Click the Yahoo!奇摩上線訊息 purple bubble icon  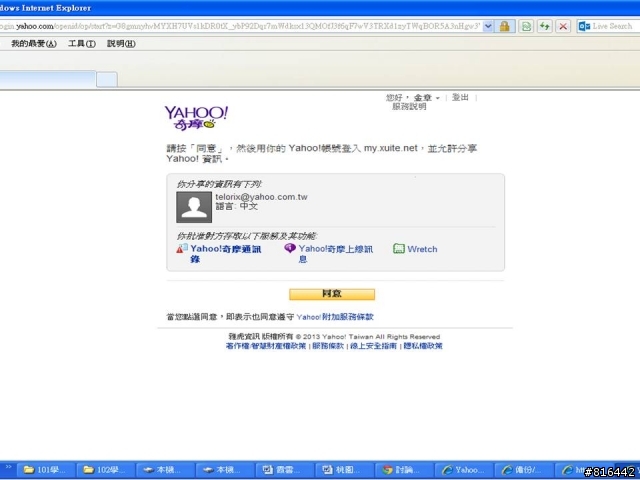point(290,248)
